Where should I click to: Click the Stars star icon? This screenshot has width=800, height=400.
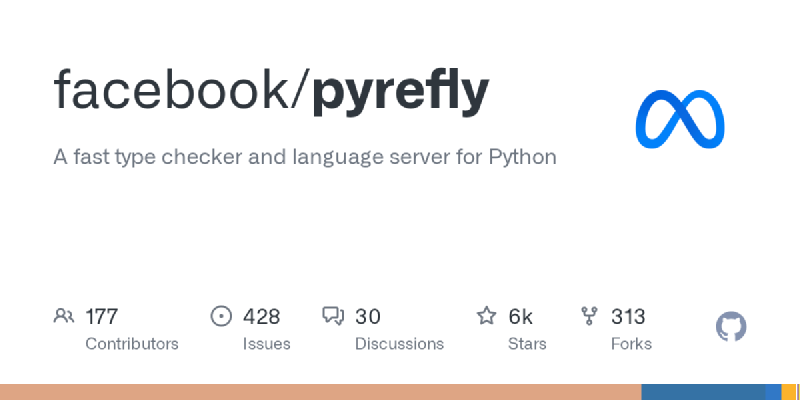486,316
